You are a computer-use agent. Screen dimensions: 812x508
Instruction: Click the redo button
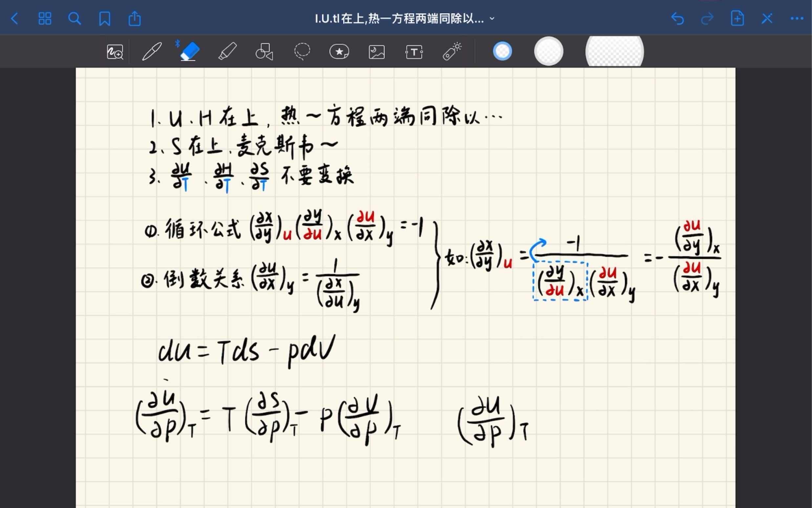pyautogui.click(x=708, y=18)
